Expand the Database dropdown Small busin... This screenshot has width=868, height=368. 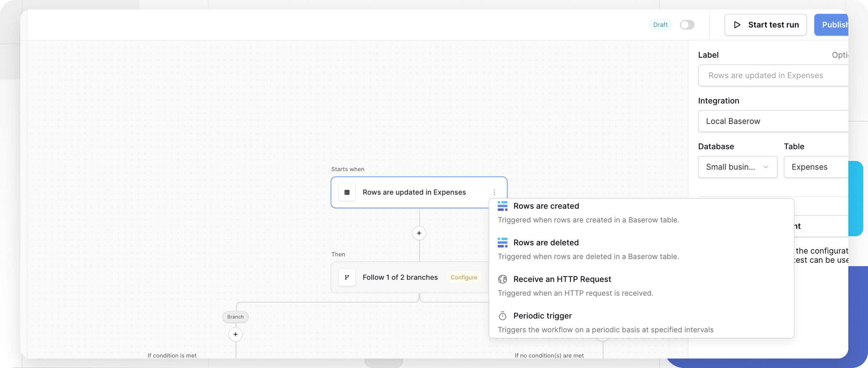point(737,167)
